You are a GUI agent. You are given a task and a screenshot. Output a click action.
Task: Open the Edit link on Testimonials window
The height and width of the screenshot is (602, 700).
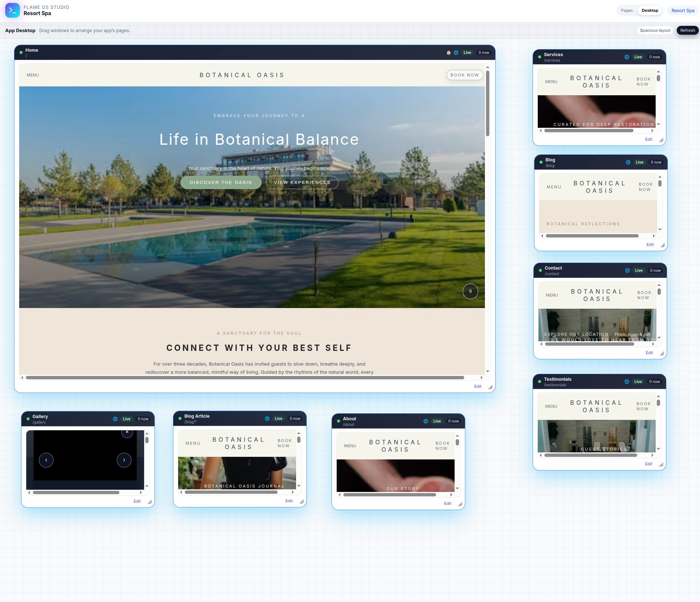[x=648, y=464]
